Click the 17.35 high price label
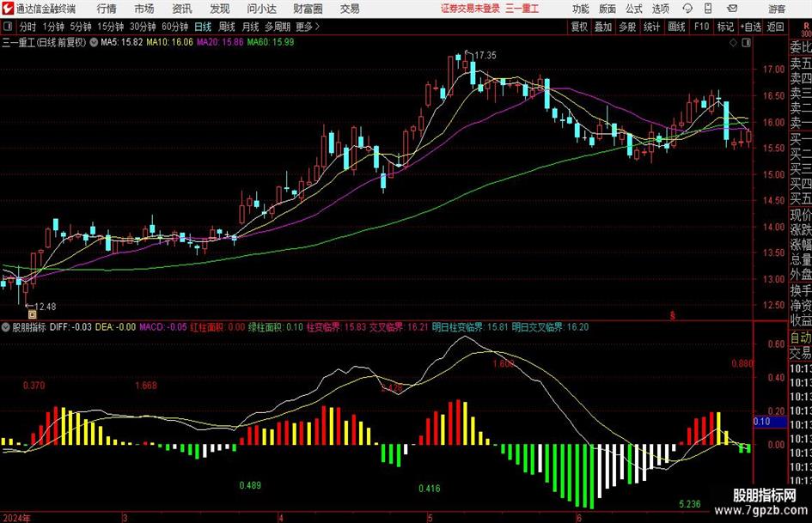The width and height of the screenshot is (812, 523). (x=485, y=55)
